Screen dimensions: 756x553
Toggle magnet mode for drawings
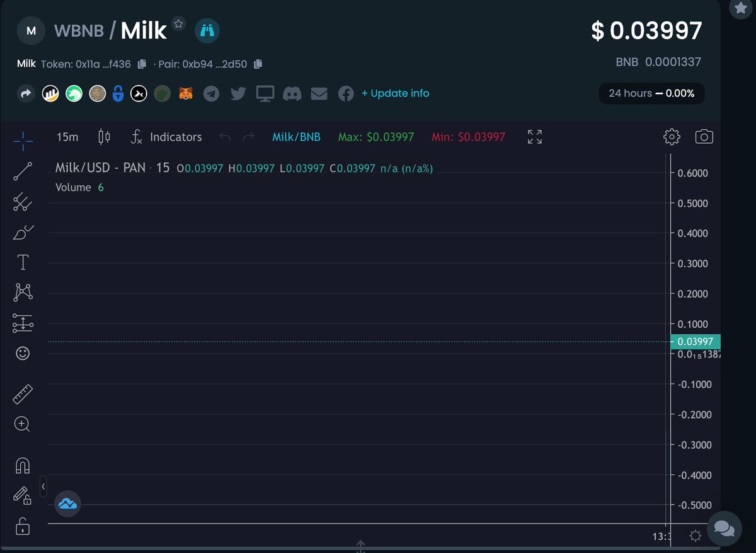pyautogui.click(x=23, y=465)
